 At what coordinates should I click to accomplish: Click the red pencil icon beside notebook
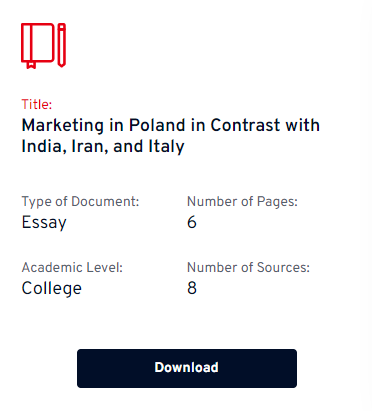(62, 45)
